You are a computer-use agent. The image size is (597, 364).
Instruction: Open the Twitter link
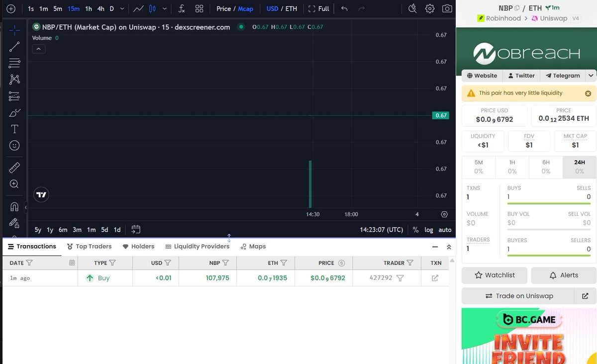(x=521, y=76)
